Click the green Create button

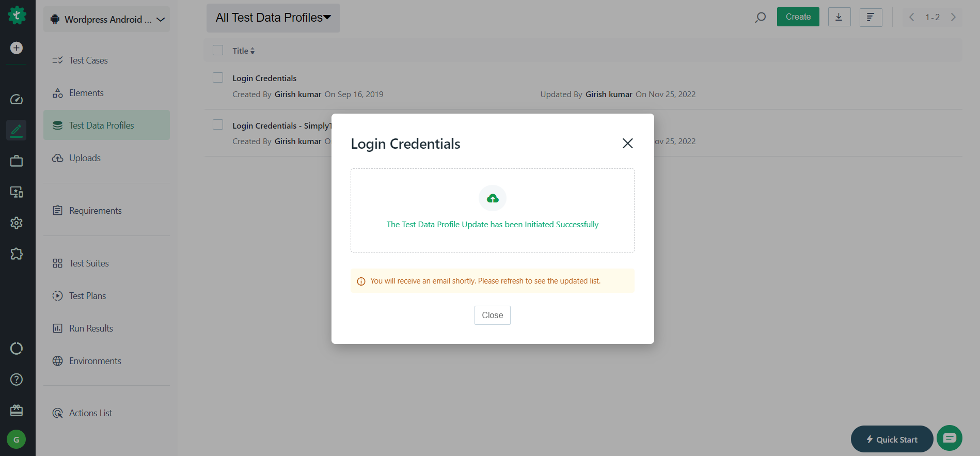798,17
